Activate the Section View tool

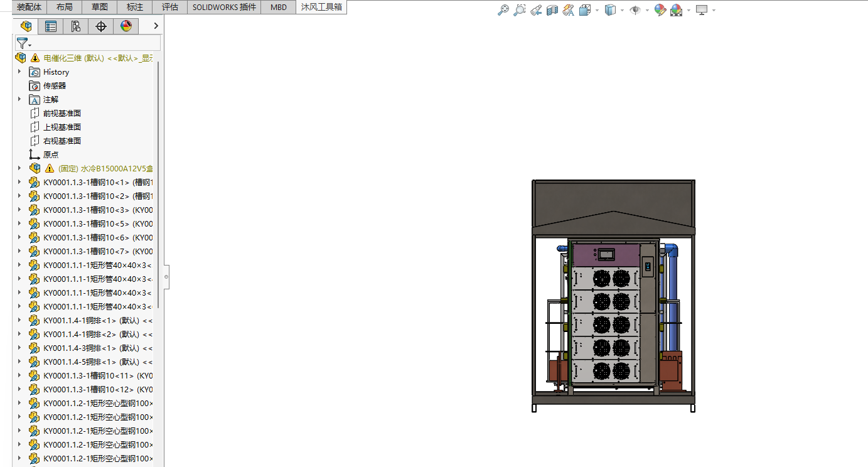click(552, 10)
